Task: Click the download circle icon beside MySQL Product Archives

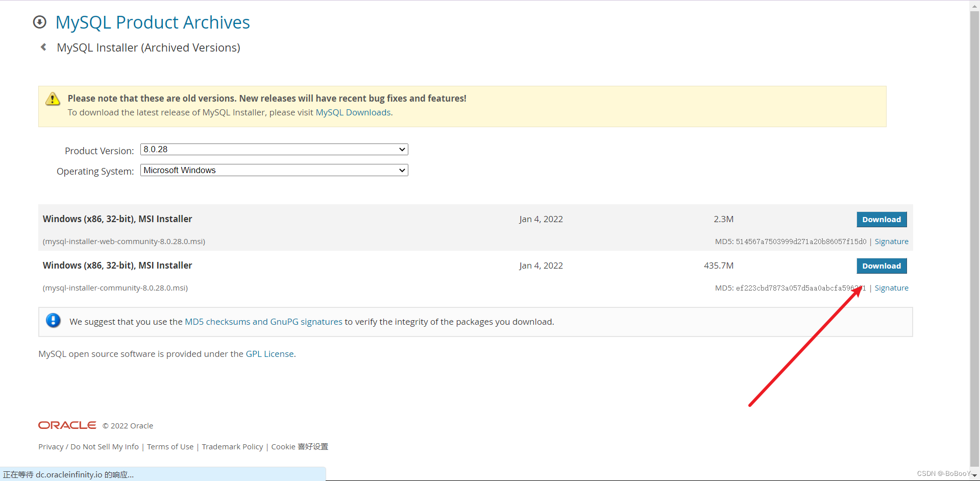Action: [x=39, y=22]
